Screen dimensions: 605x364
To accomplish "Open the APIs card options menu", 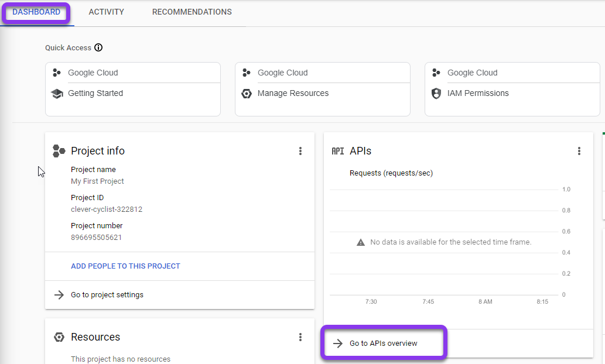I will [x=579, y=151].
